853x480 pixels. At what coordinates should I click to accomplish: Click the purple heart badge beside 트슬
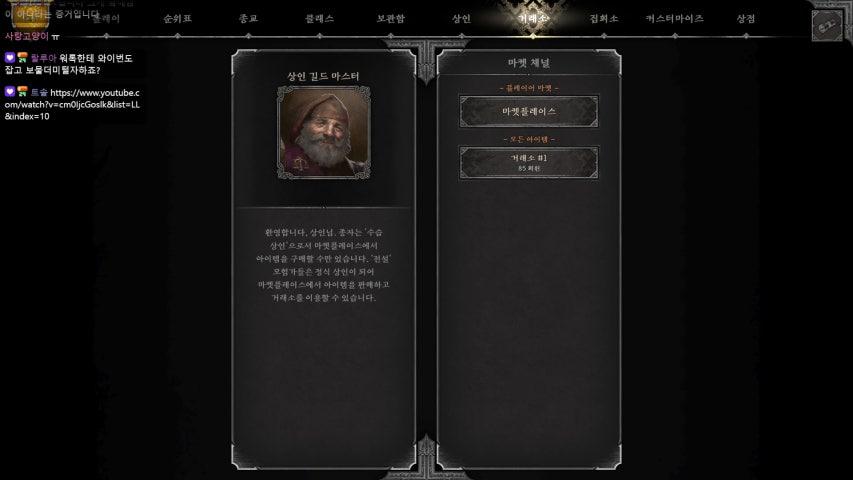(10, 92)
